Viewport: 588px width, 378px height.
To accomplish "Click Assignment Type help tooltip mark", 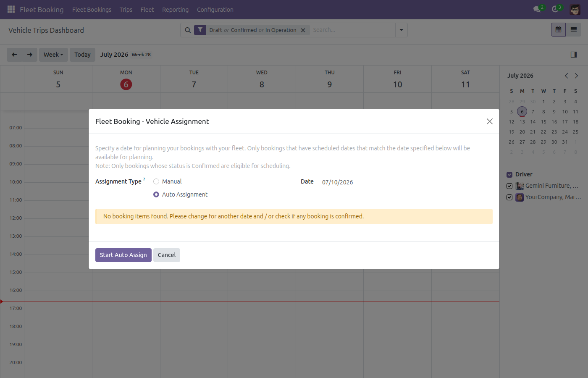I will (144, 179).
